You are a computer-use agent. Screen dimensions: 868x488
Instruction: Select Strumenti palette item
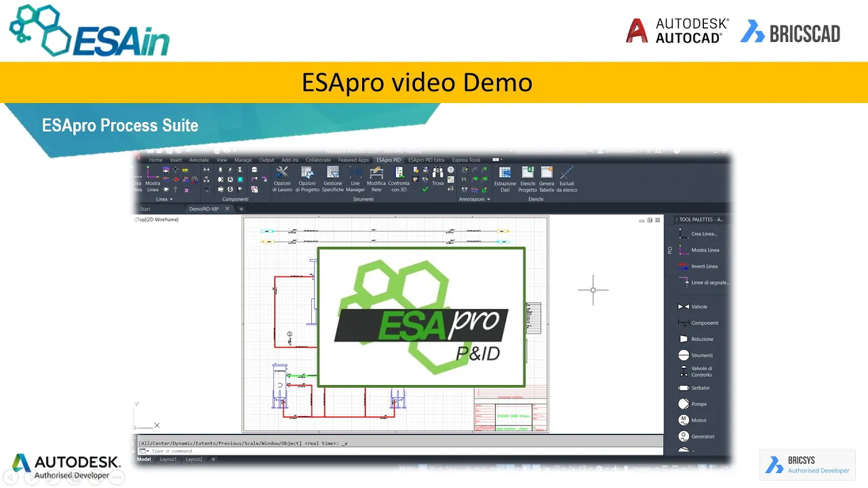(696, 355)
